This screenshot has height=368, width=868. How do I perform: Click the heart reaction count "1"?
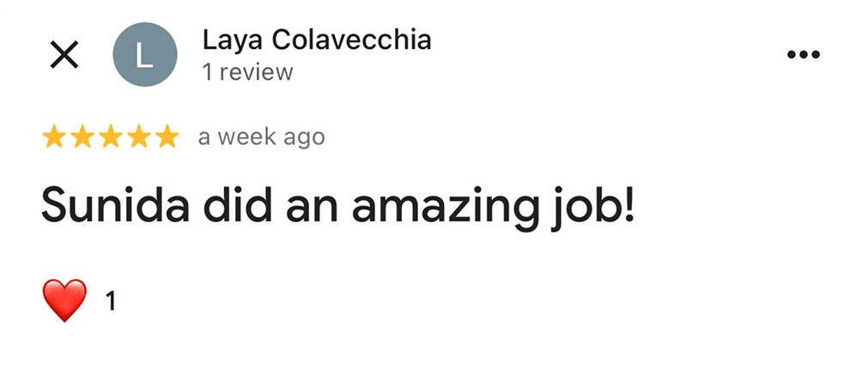(110, 302)
